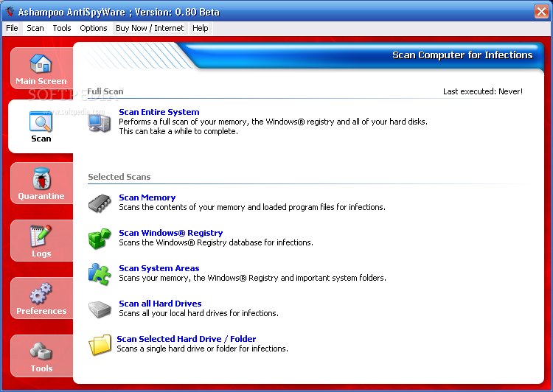553x392 pixels.
Task: Click the memory chip icon for Scan Memory
Action: coord(100,203)
